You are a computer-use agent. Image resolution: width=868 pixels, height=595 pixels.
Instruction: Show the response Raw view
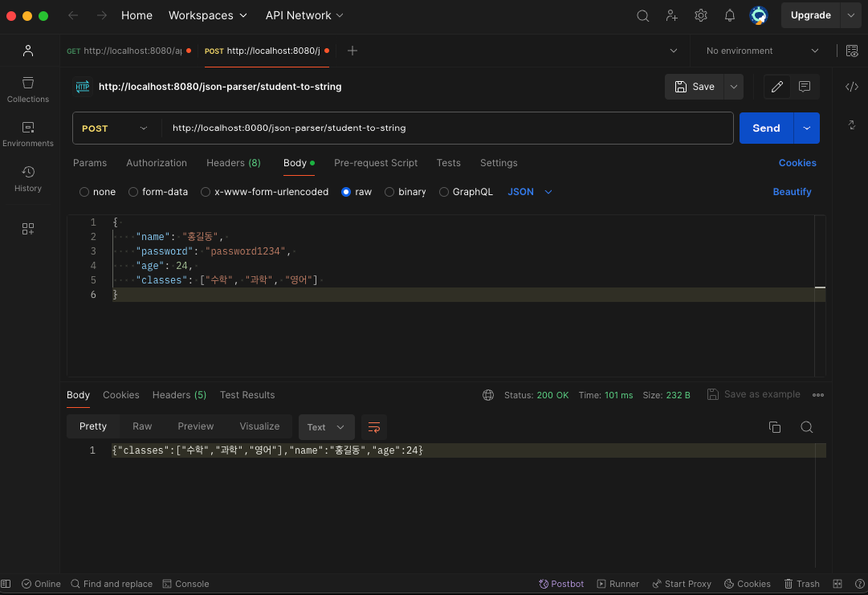point(142,426)
